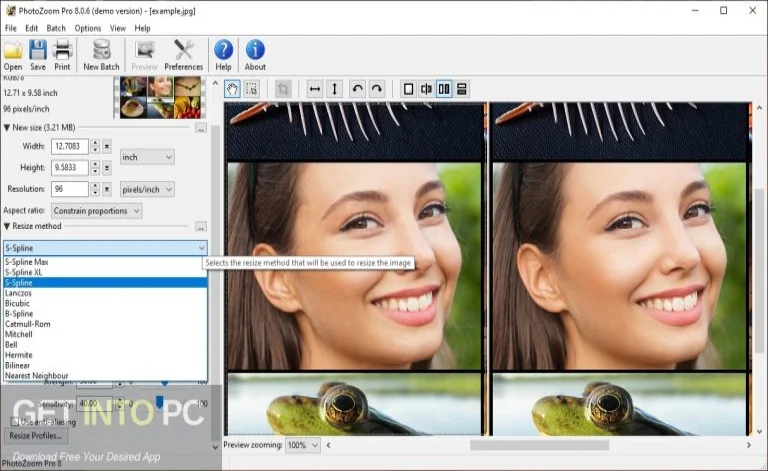768x471 pixels.
Task: Toggle the Use anti-aliasing checkbox
Action: (x=15, y=421)
